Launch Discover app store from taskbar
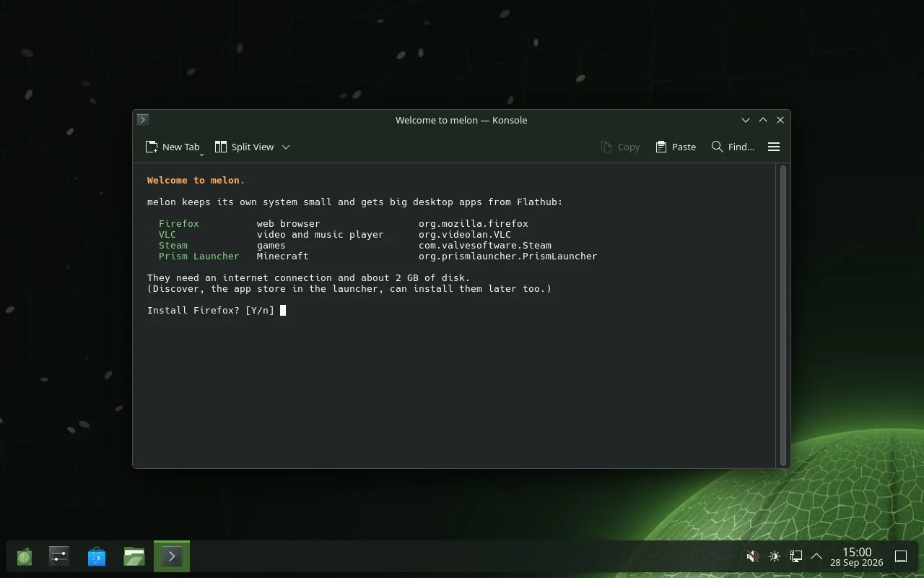 click(97, 556)
